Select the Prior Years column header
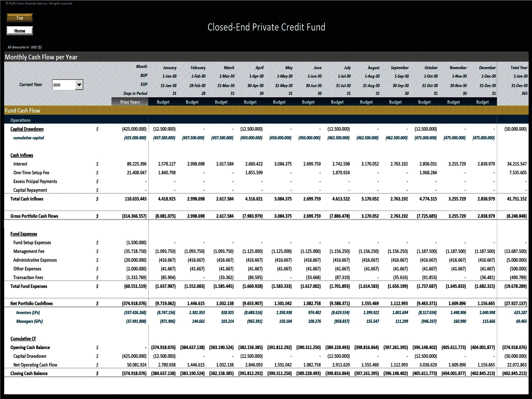Screen dimensions: 532x399 click(129, 102)
